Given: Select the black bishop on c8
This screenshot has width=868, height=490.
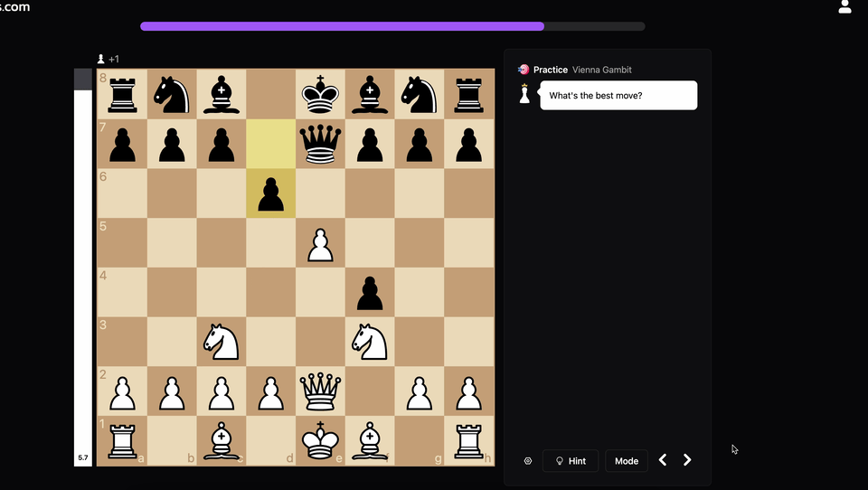Looking at the screenshot, I should pos(222,94).
